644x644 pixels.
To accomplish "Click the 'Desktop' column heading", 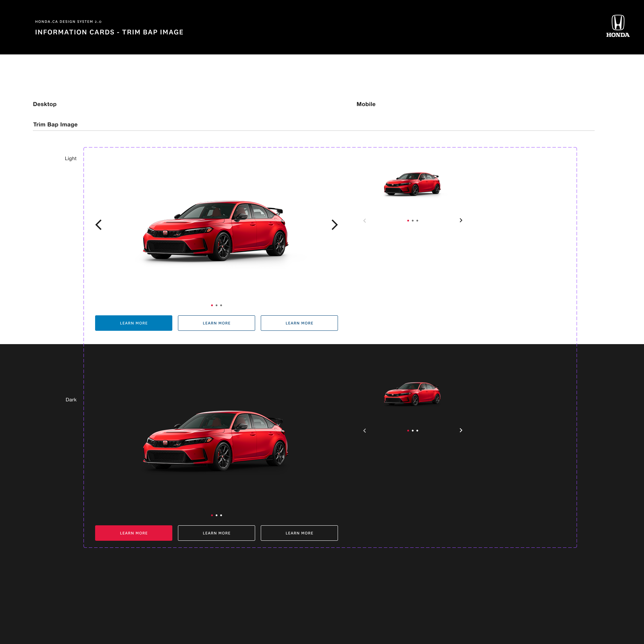I will [45, 104].
